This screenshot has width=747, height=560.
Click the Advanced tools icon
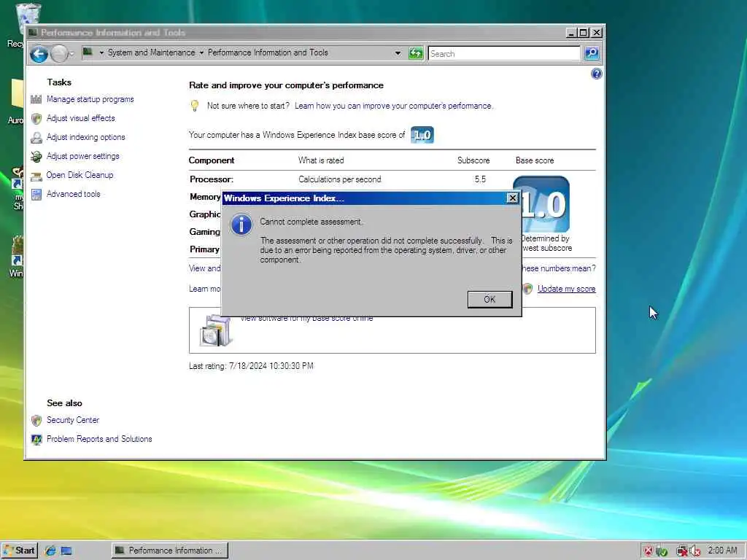click(x=36, y=194)
